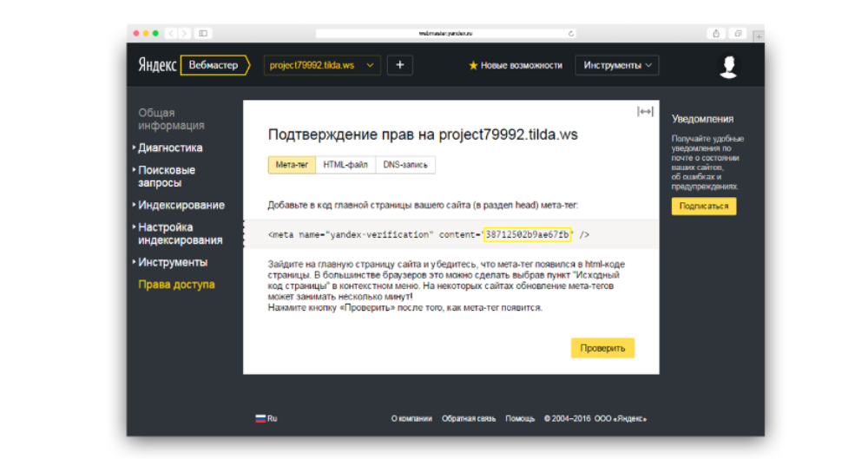
Task: Click the Safari share icon
Action: 716,33
